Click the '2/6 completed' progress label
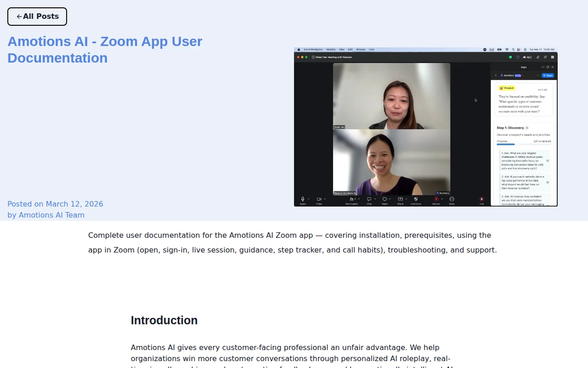 (542, 141)
